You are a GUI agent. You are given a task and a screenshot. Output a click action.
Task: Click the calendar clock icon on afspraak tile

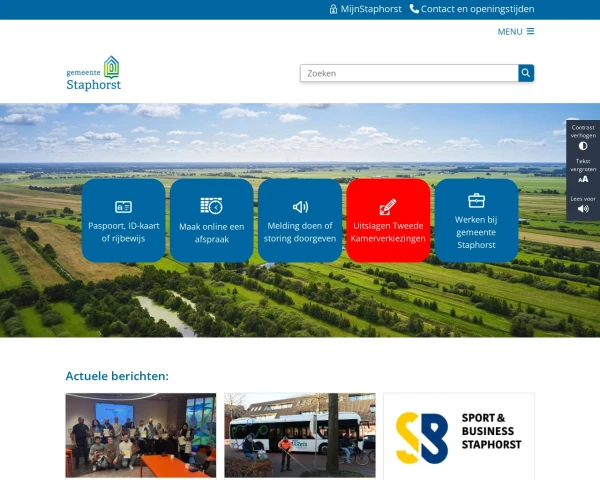tap(212, 206)
